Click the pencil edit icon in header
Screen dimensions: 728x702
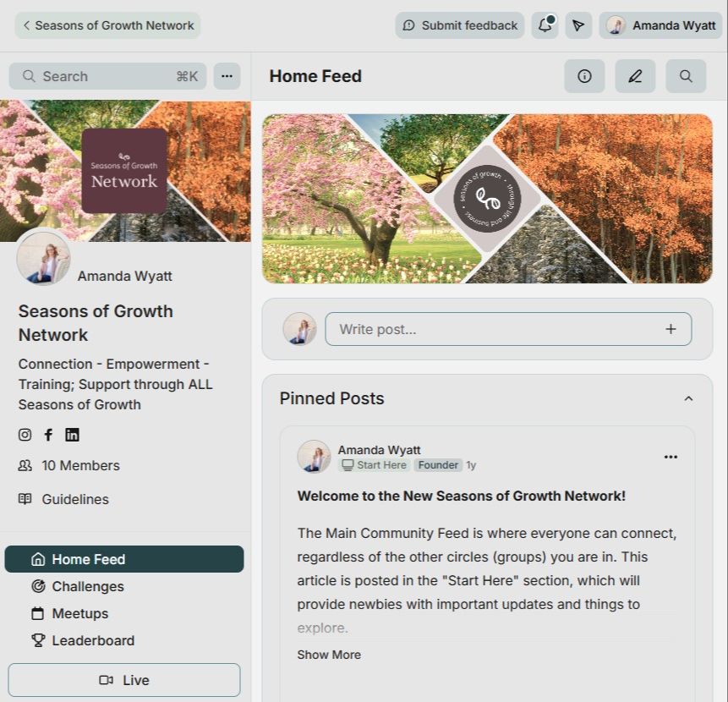coord(635,76)
